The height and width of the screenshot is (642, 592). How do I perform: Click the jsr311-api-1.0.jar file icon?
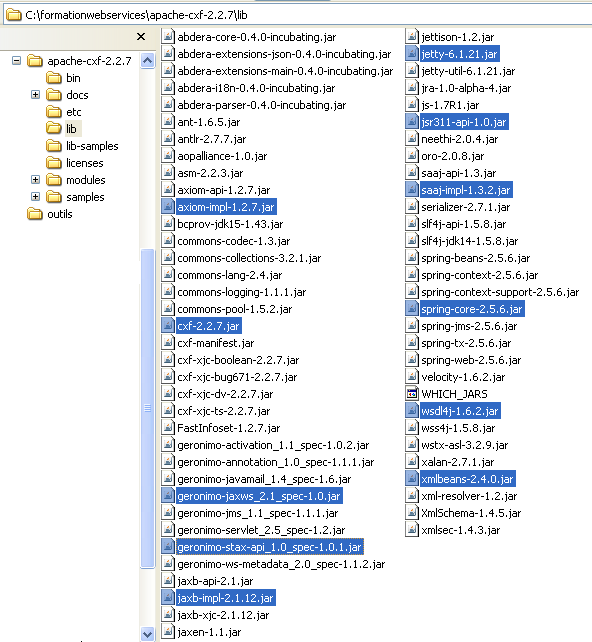point(411,122)
